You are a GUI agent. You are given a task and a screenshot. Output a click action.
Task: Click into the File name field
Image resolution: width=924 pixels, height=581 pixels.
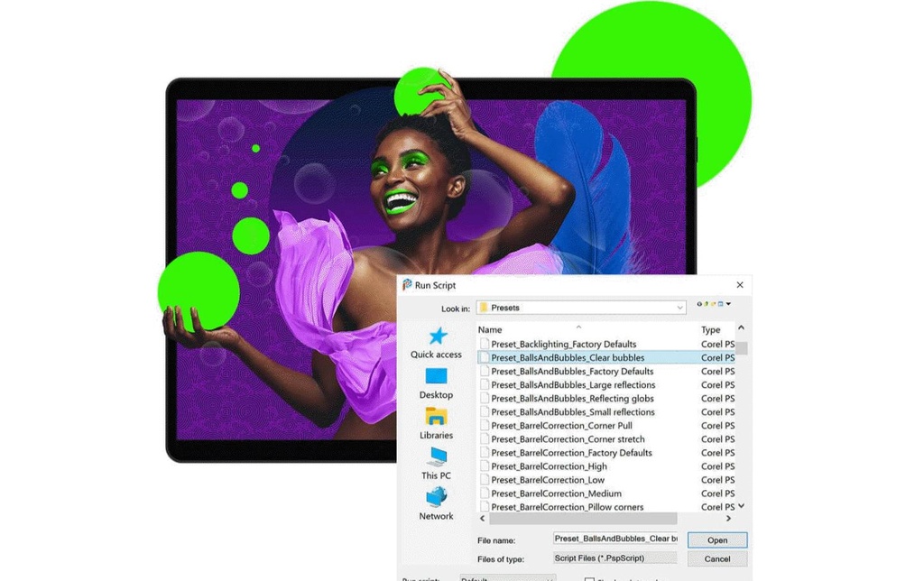614,539
